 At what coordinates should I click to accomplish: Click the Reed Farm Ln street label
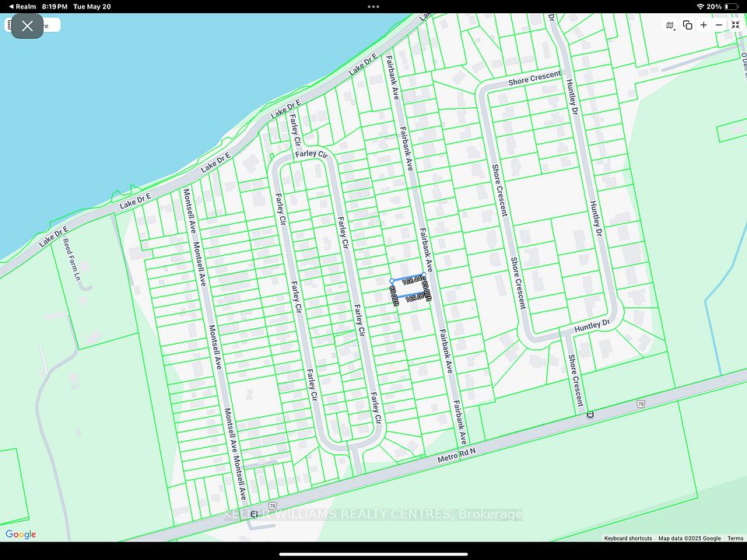pos(72,260)
